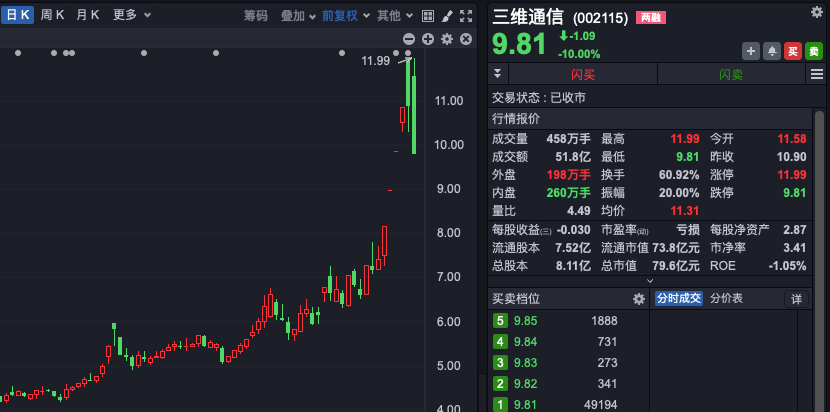Zoom in the K-line chart with the plus icon
This screenshot has width=830, height=412.
428,39
